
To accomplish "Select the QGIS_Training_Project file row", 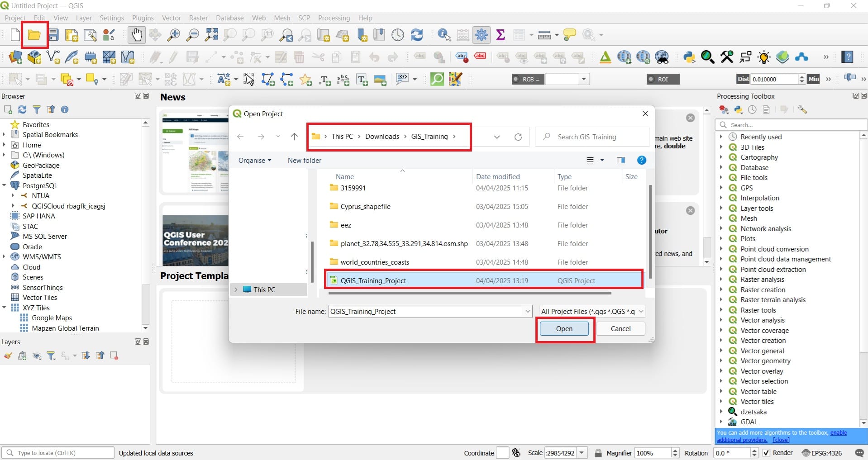I will pos(483,280).
